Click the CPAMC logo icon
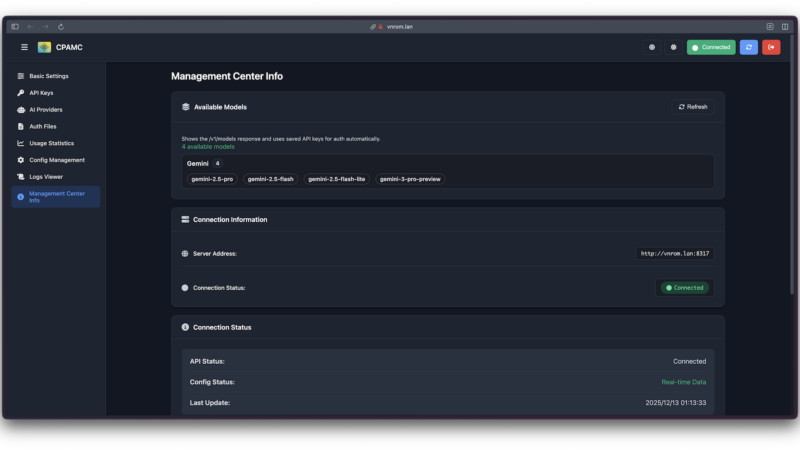This screenshot has width=800, height=450. coord(44,47)
